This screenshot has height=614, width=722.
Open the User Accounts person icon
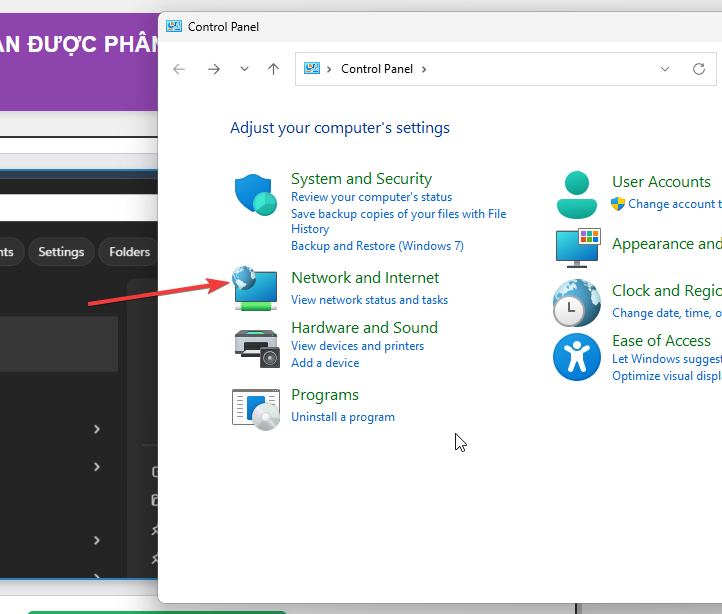point(576,195)
